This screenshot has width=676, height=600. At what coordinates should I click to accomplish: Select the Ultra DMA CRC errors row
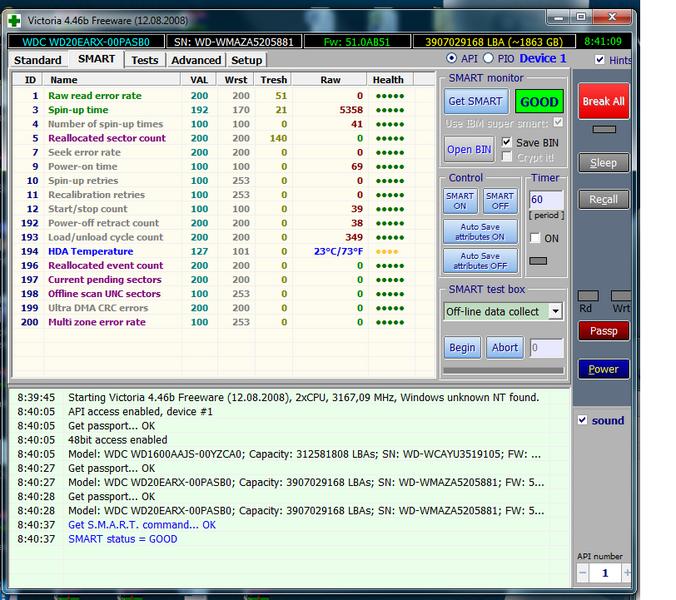(x=223, y=308)
